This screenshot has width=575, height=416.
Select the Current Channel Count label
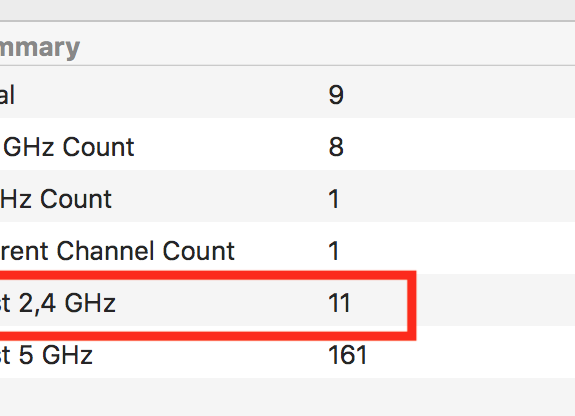point(117,251)
